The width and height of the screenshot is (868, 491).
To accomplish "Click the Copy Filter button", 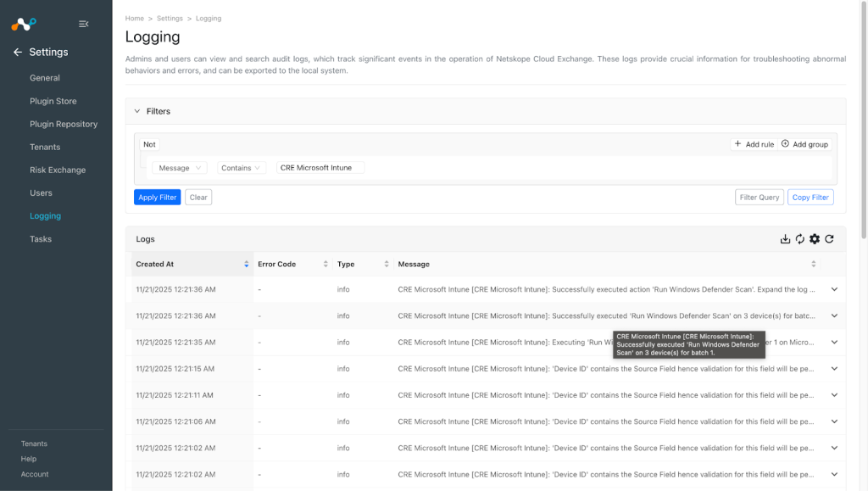I will (x=810, y=197).
